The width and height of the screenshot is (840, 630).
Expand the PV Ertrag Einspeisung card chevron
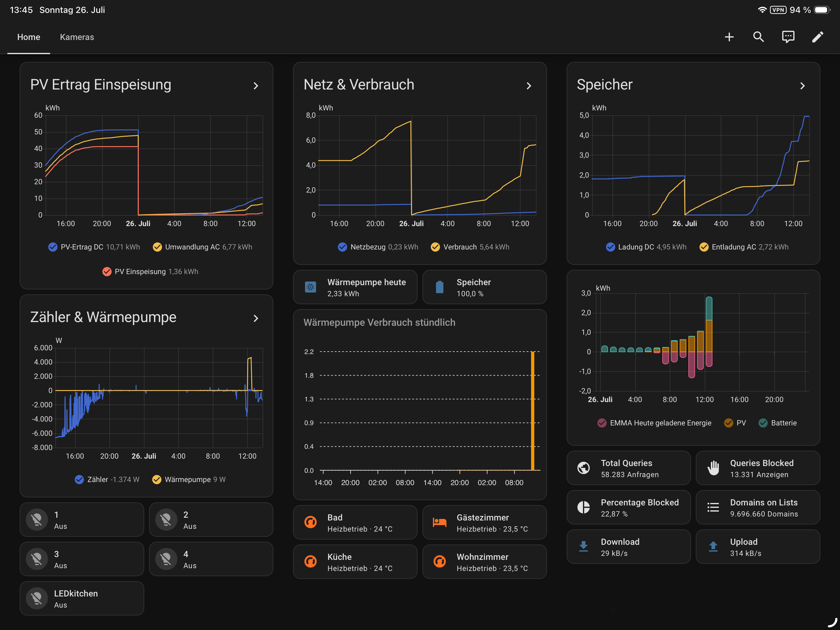[x=256, y=86]
